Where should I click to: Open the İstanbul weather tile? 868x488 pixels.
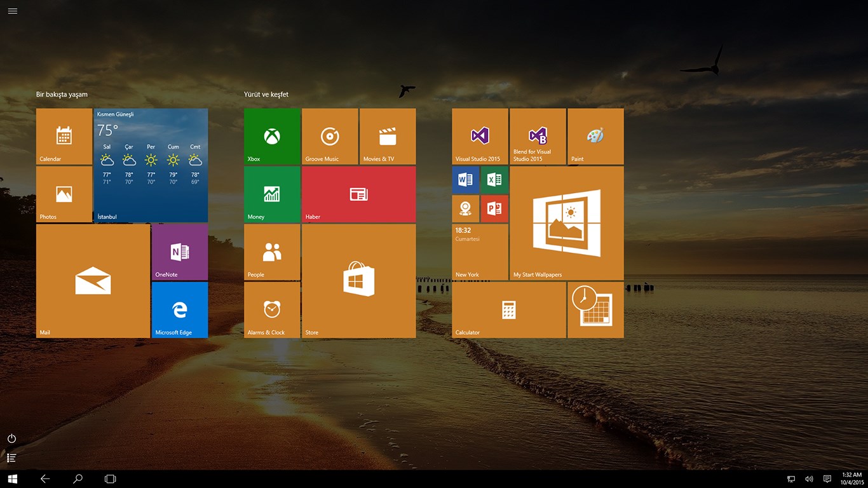tap(151, 165)
